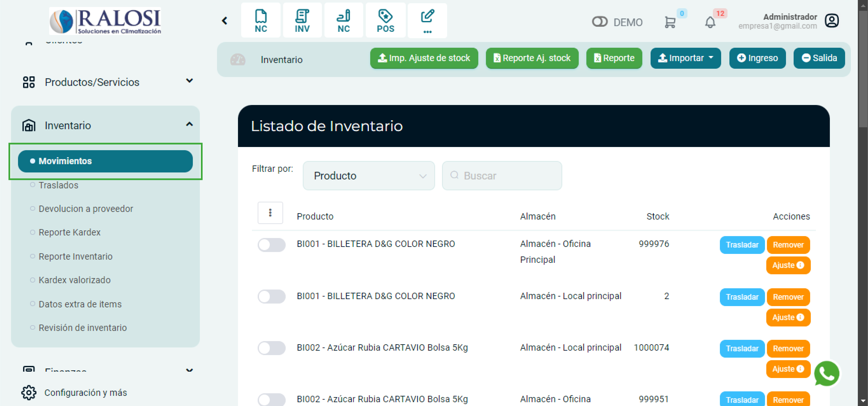
Task: Open the Producto filter dropdown
Action: [x=369, y=176]
